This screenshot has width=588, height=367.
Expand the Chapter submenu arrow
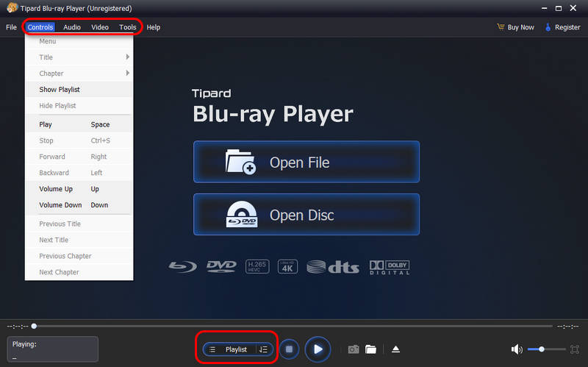127,73
